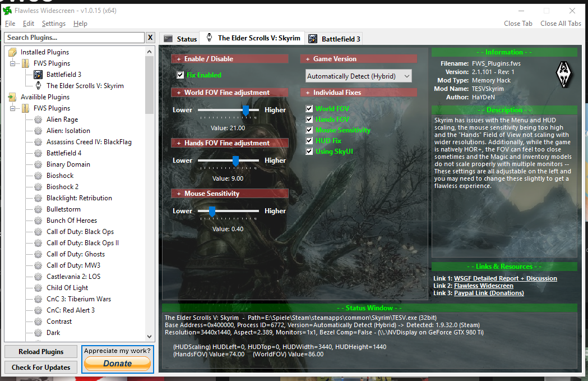
Task: Collapse the Availible Plugins FWS Plugins node
Action: coord(12,108)
